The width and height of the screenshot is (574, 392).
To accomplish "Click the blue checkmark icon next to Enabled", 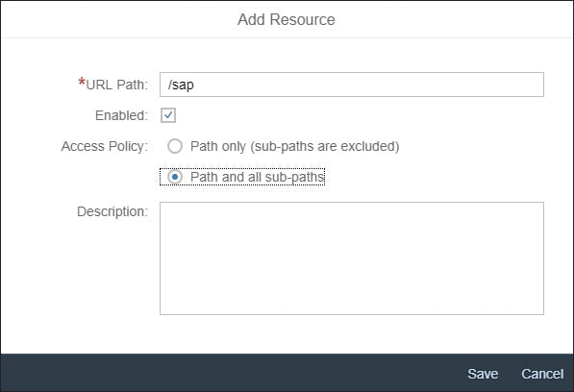I will click(168, 115).
